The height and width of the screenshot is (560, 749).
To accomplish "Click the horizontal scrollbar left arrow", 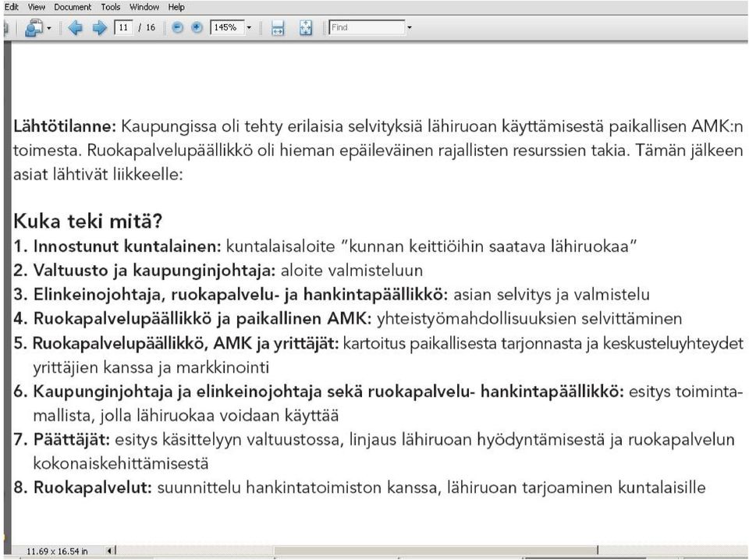I will coord(110,551).
